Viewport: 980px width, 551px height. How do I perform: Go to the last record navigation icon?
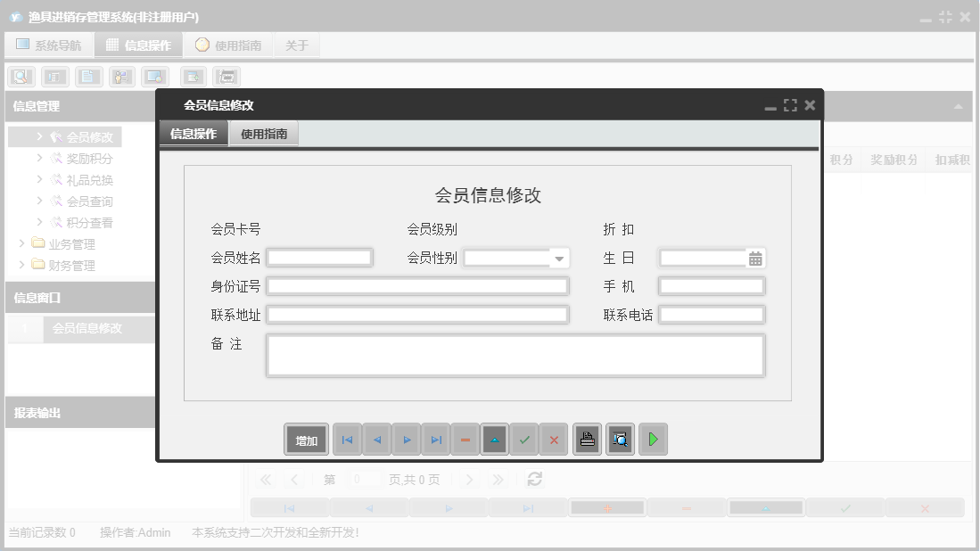pos(435,439)
